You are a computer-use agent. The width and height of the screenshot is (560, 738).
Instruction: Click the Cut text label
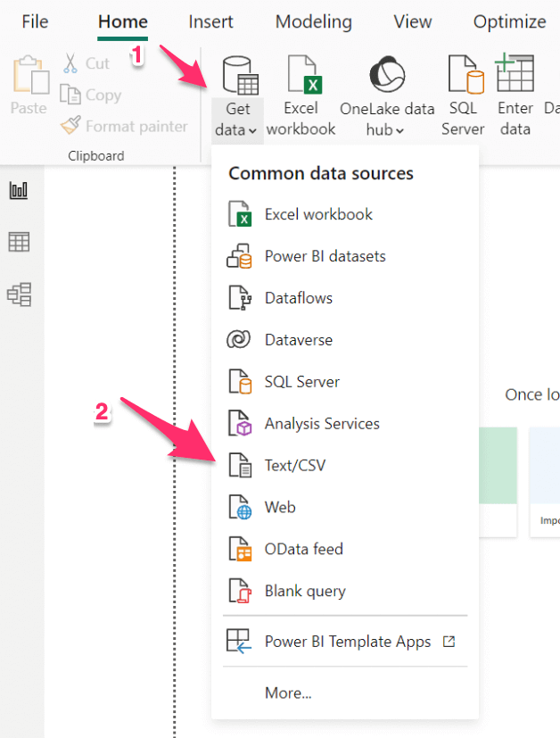tap(97, 63)
